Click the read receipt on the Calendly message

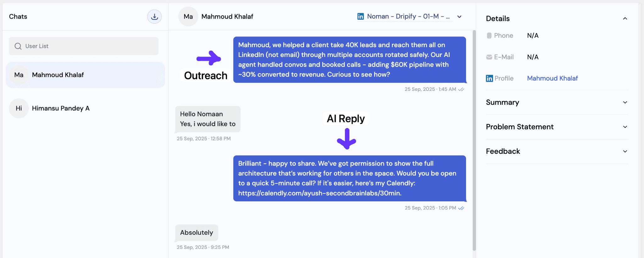tap(461, 208)
